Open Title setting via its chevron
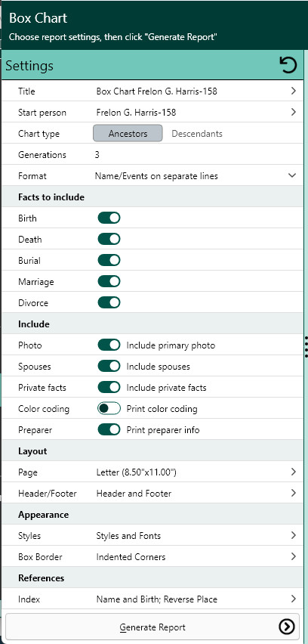 pyautogui.click(x=293, y=91)
